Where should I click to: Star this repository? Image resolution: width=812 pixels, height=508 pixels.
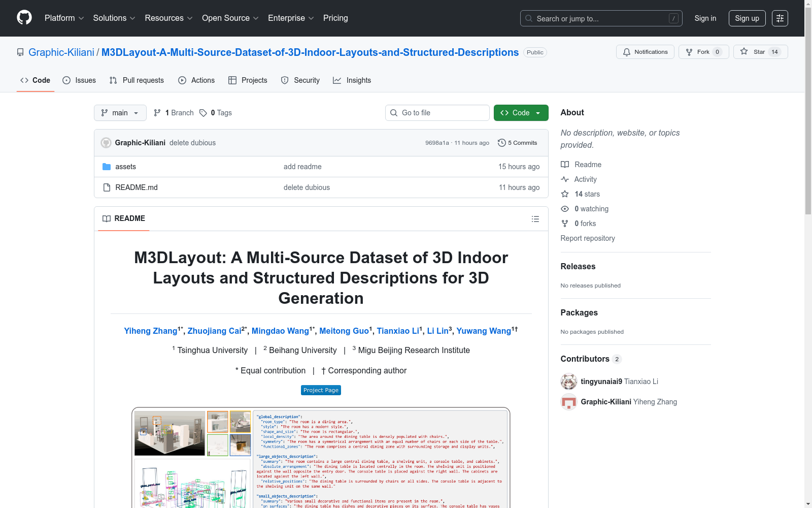[x=760, y=52]
